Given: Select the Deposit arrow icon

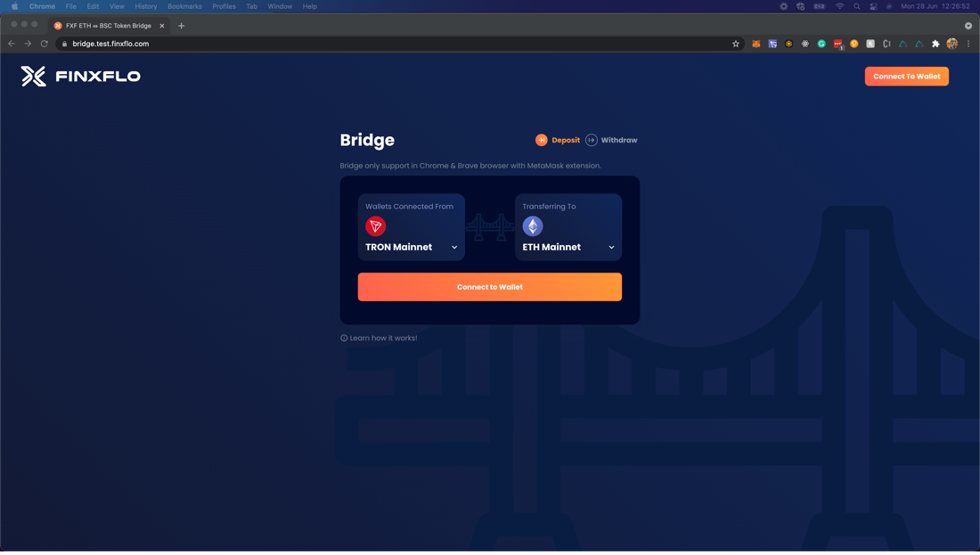Looking at the screenshot, I should [542, 140].
